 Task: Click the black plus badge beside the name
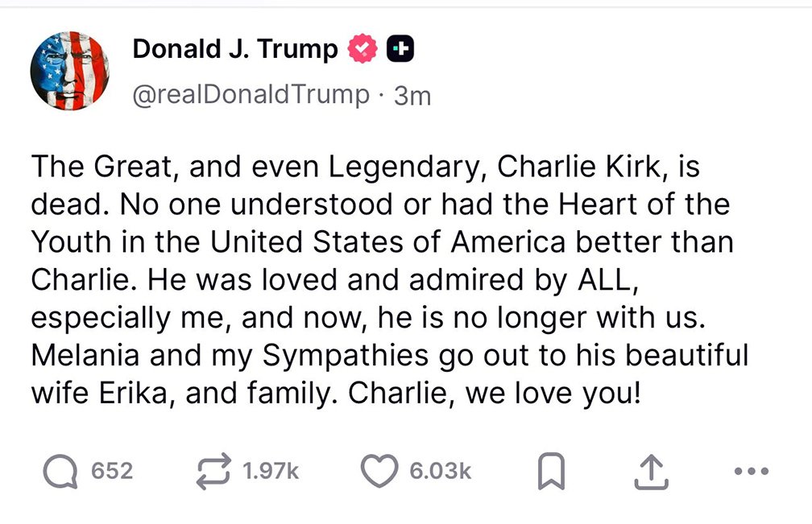point(401,50)
